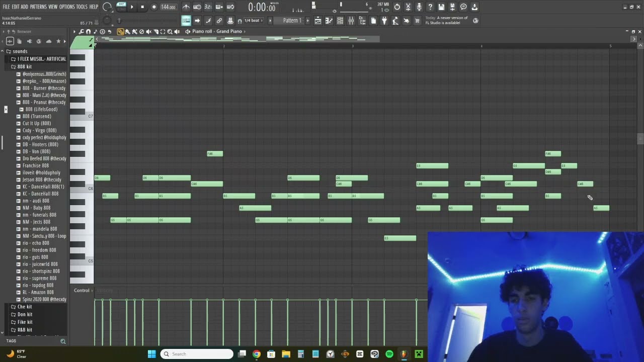Toggle the recording countdown 3-2-1 button
This screenshot has width=644, height=362.
pos(208,7)
